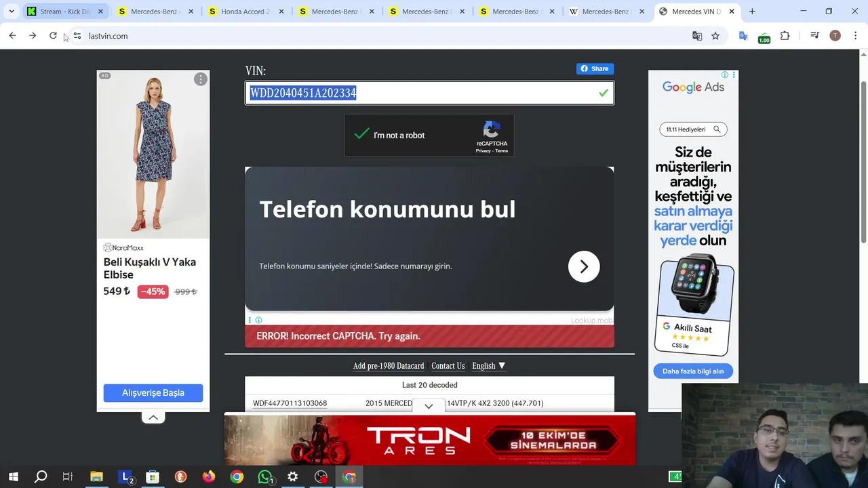Collapse the left ad with the up chevron

point(153,418)
